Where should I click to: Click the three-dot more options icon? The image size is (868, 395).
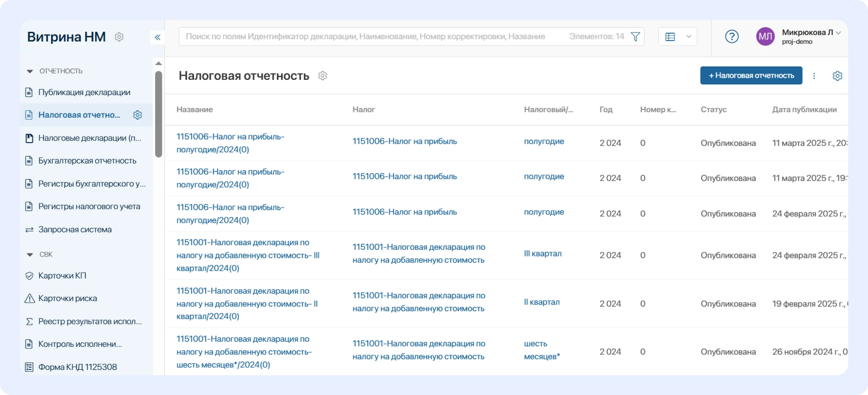tap(814, 76)
